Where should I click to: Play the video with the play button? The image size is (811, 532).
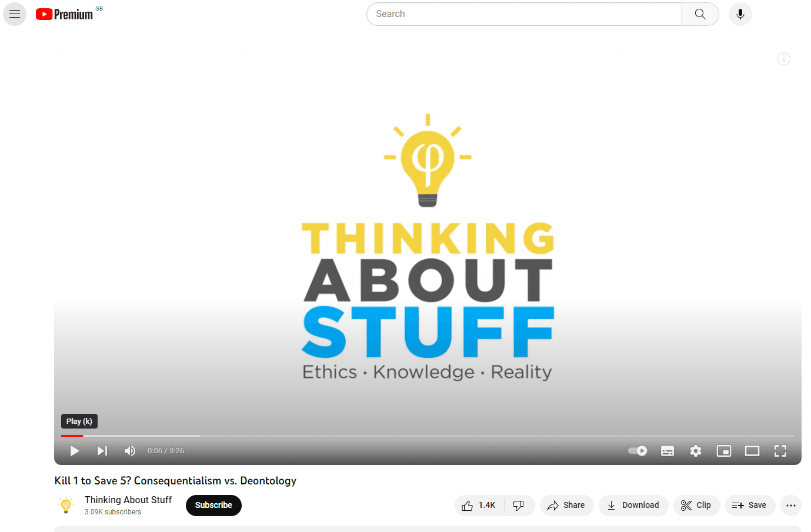(x=75, y=451)
